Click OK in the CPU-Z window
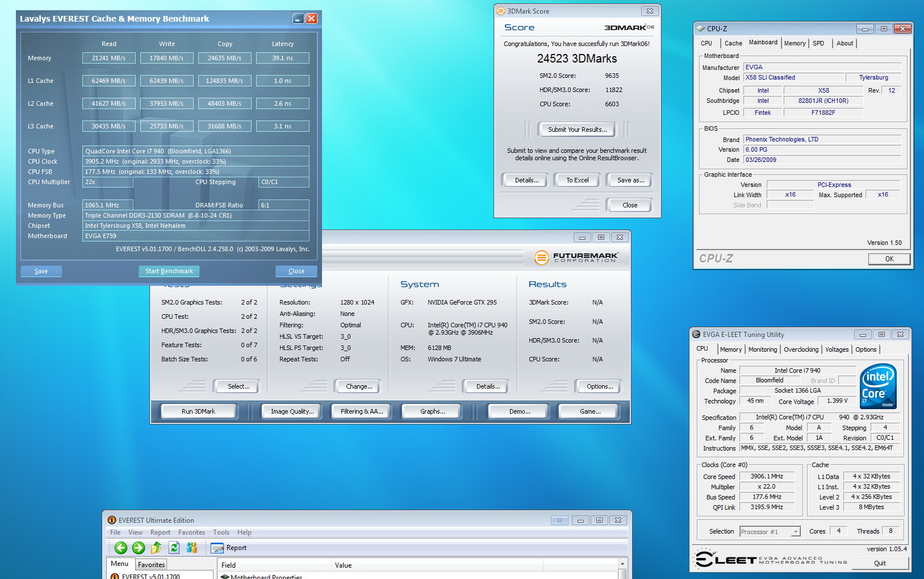Screen dimensions: 924x579 pyautogui.click(x=889, y=259)
